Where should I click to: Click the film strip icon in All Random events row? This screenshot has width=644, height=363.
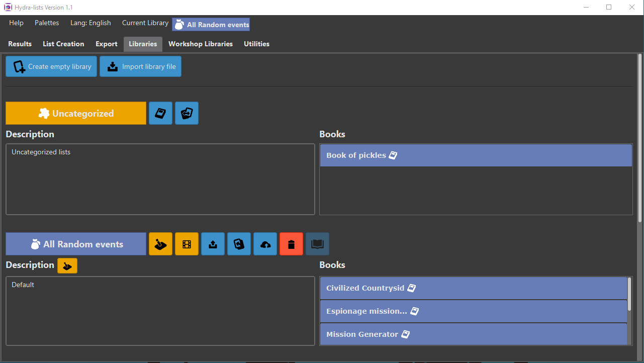click(x=187, y=244)
